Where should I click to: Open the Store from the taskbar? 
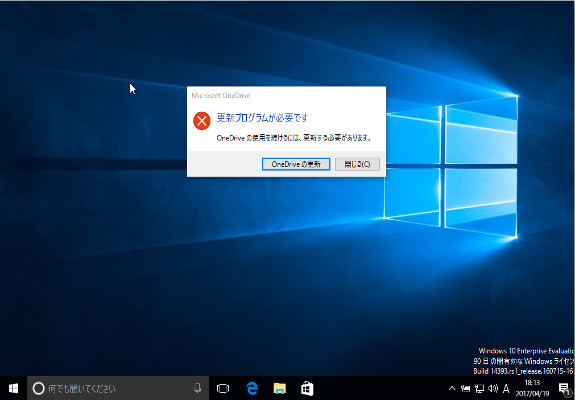click(x=307, y=388)
